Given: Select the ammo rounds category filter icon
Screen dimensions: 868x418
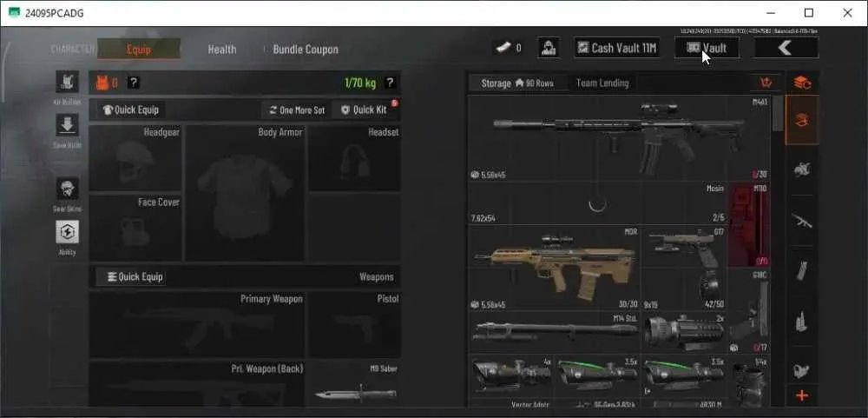Looking at the screenshot, I should point(802,321).
